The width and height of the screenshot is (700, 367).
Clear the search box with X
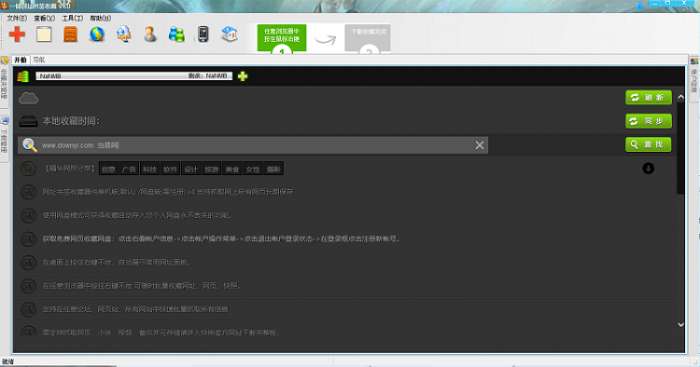(479, 145)
